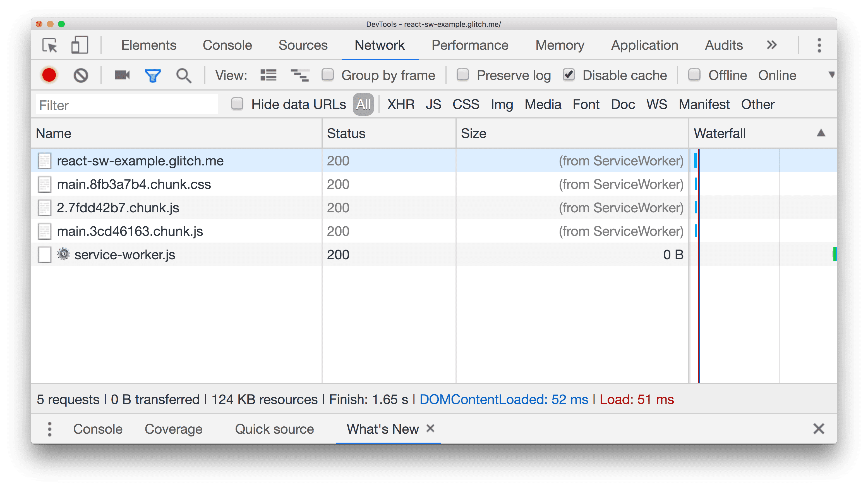This screenshot has height=489, width=868.
Task: Click the more options (three dots) menu icon
Action: click(819, 45)
